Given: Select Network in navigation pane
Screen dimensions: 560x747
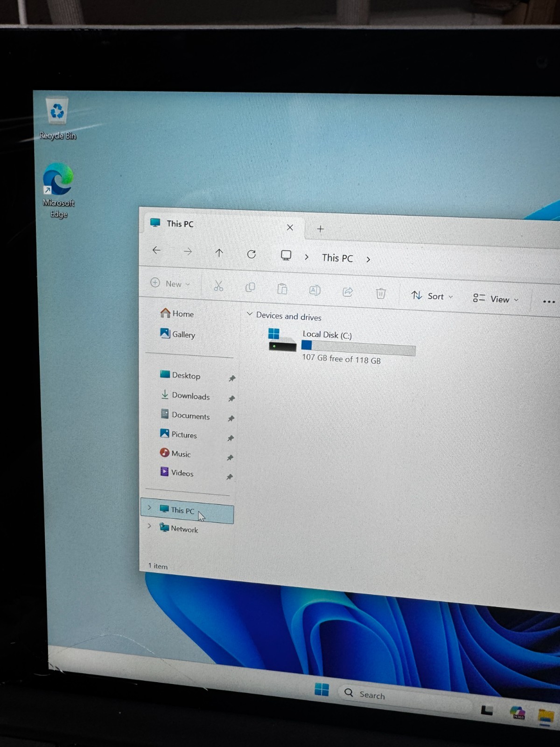Looking at the screenshot, I should (x=179, y=528).
